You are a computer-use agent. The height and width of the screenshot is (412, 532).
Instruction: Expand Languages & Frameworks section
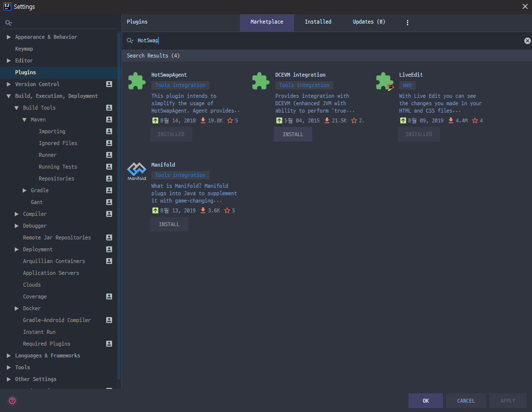9,355
